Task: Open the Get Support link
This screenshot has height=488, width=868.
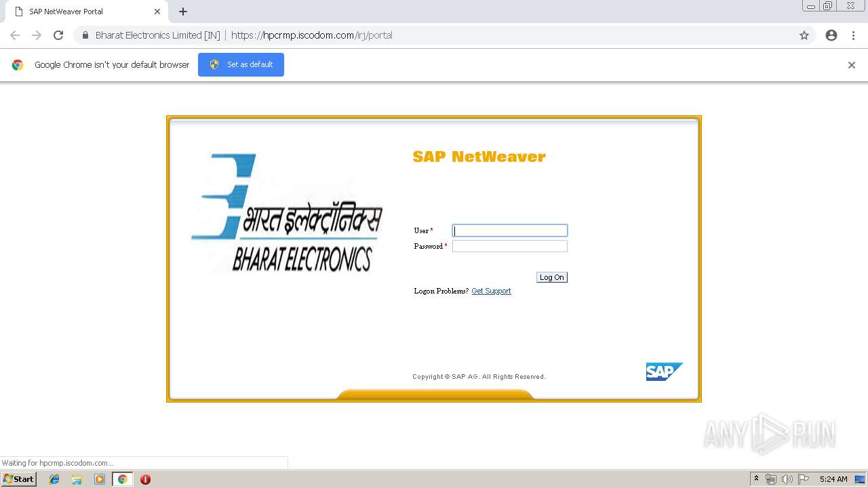Action: tap(491, 291)
